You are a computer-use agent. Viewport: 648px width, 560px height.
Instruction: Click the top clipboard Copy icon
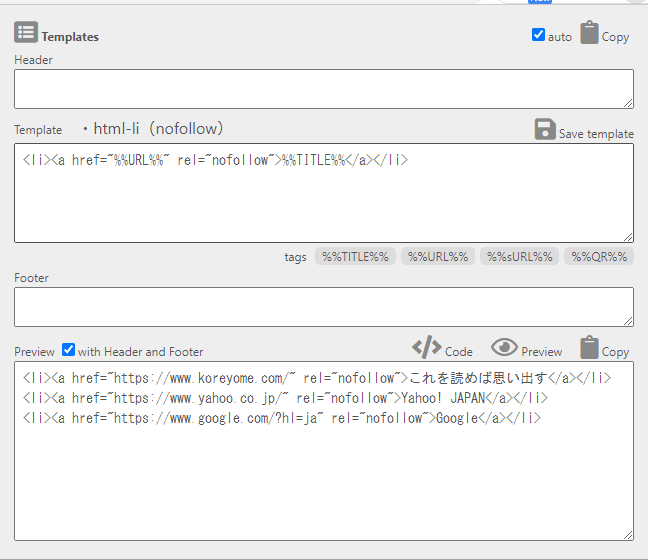[589, 33]
